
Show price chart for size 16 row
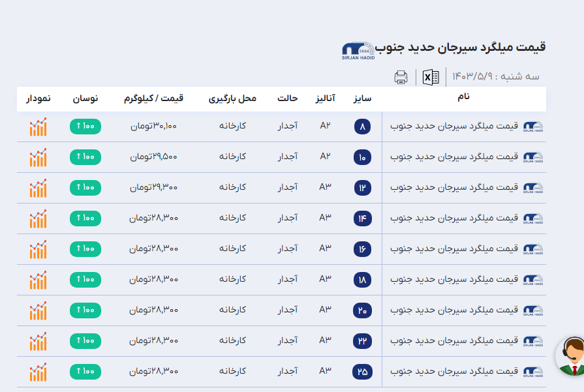[38, 249]
